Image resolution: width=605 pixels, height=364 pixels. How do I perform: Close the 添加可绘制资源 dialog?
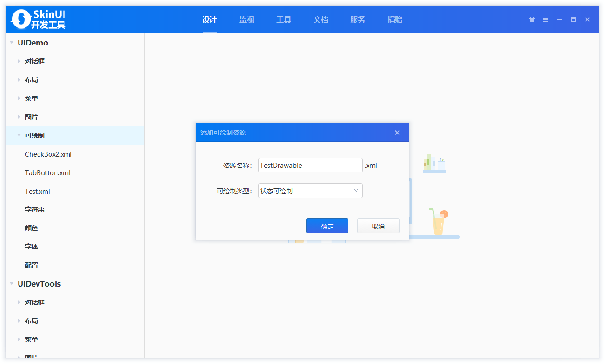pos(397,133)
